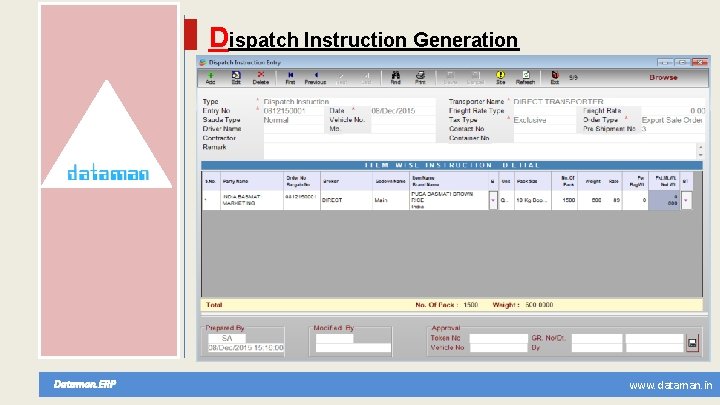Viewport: 720px width, 405px height.
Task: Click the Dispatch Instruction Entry window icon
Action: (202, 62)
